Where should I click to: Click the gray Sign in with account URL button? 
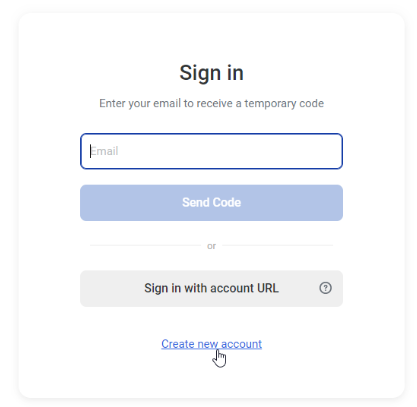211,288
